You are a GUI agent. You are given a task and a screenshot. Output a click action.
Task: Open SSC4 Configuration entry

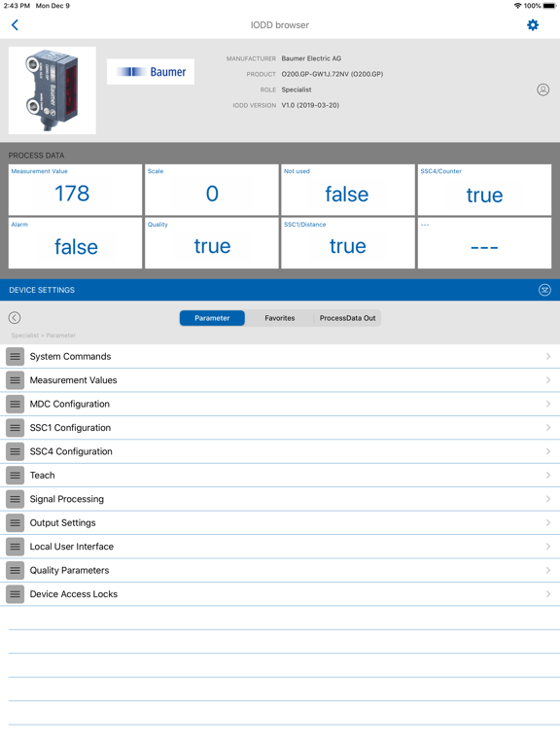280,451
